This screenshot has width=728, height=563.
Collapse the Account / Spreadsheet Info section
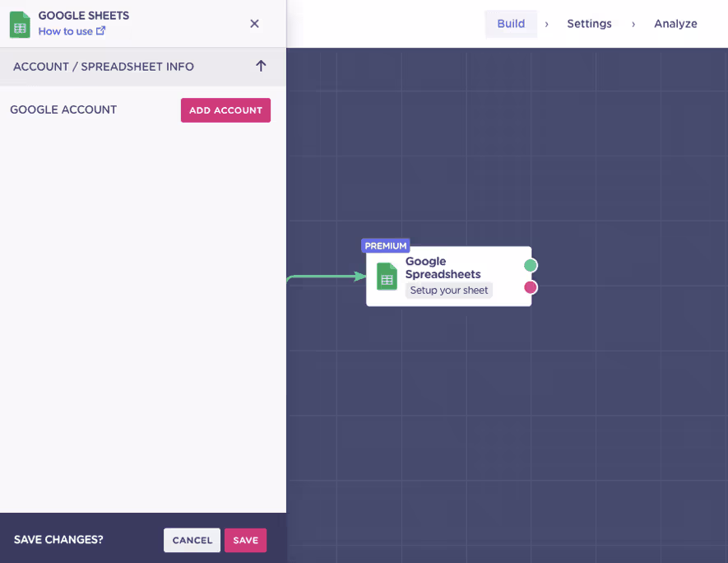[261, 66]
